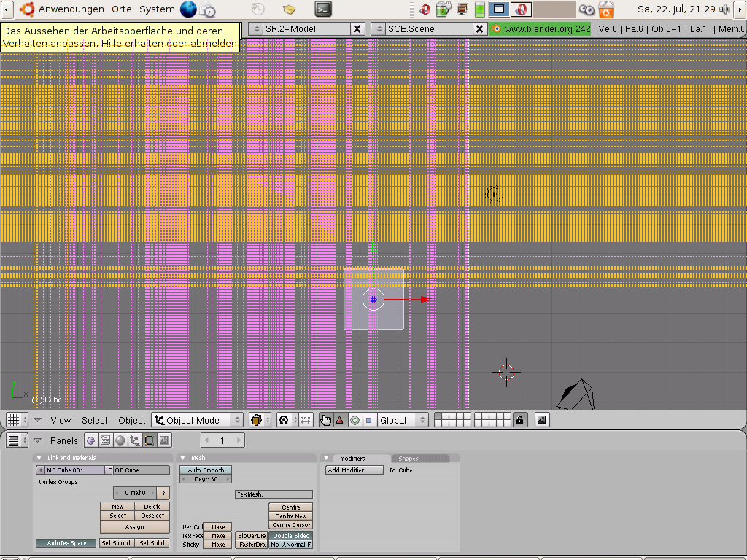Open the Global orientation dropdown
The height and width of the screenshot is (560, 747).
[x=403, y=420]
